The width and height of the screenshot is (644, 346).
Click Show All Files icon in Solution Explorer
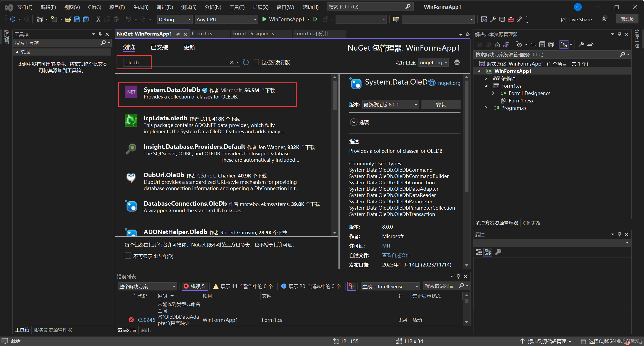[551, 45]
